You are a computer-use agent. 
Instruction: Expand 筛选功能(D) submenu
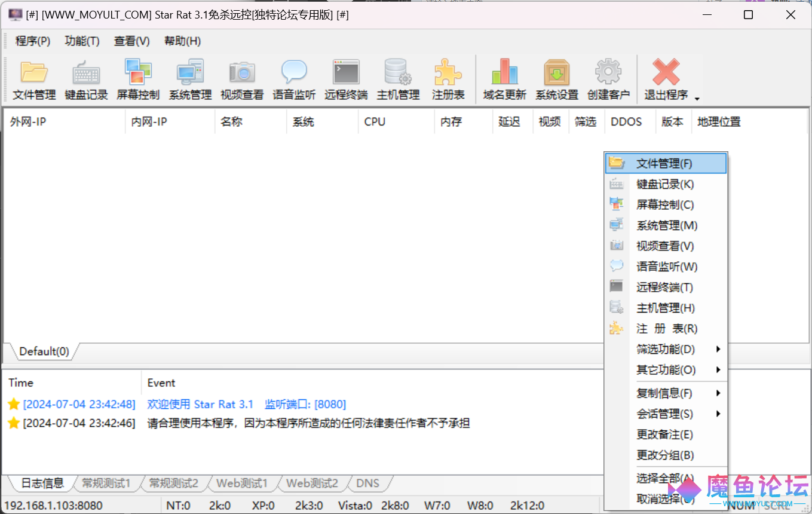click(x=666, y=349)
